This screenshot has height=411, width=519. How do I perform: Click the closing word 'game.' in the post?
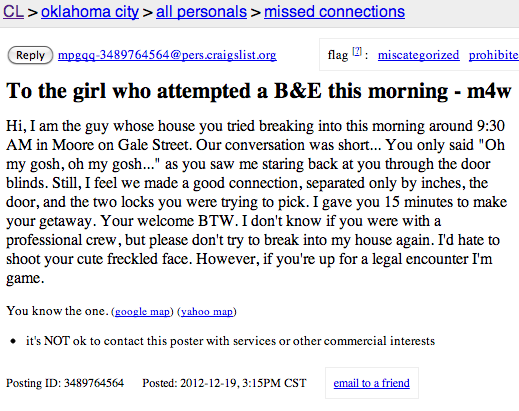(x=25, y=279)
